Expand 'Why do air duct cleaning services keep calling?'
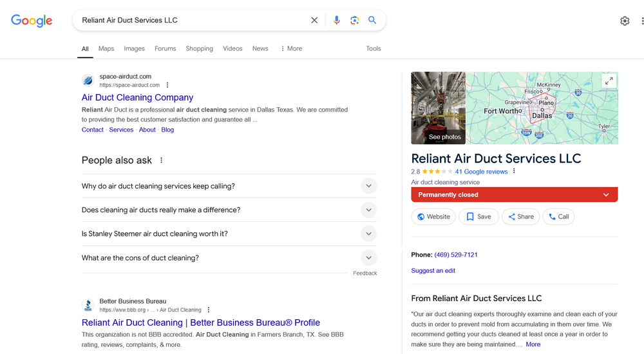 pyautogui.click(x=368, y=186)
